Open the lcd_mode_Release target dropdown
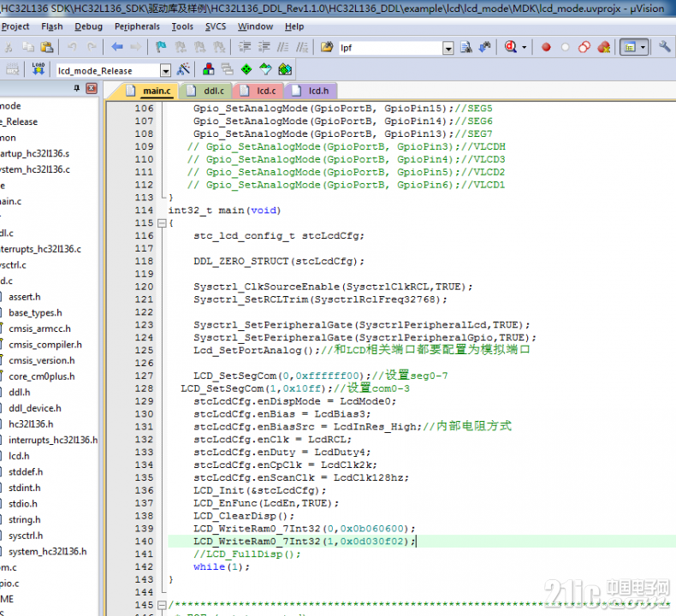Viewport: 676px width, 616px height. click(x=165, y=70)
